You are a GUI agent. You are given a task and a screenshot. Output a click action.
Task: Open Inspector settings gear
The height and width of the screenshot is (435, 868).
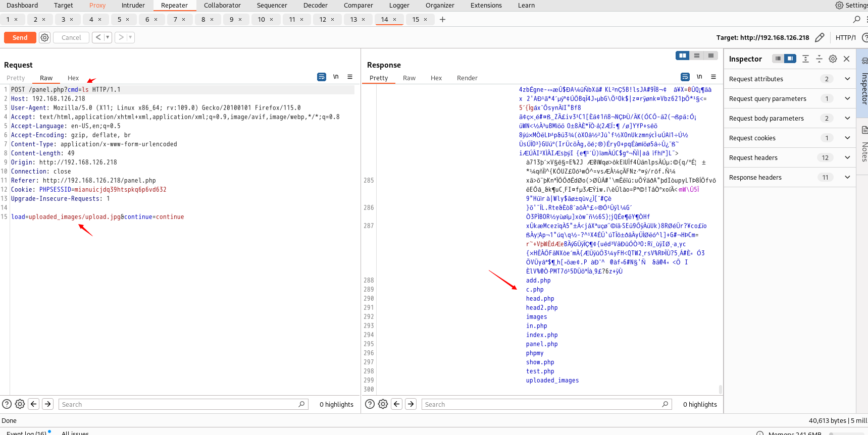coord(833,59)
